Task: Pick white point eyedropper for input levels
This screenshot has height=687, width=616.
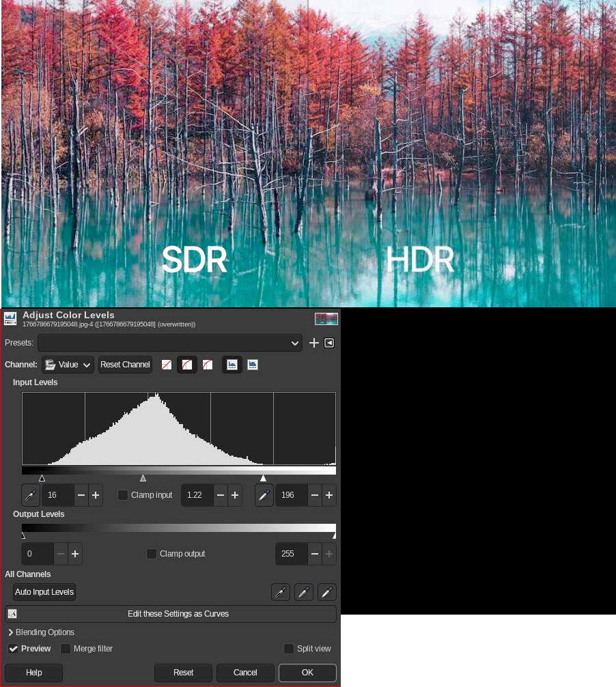Action: [264, 495]
